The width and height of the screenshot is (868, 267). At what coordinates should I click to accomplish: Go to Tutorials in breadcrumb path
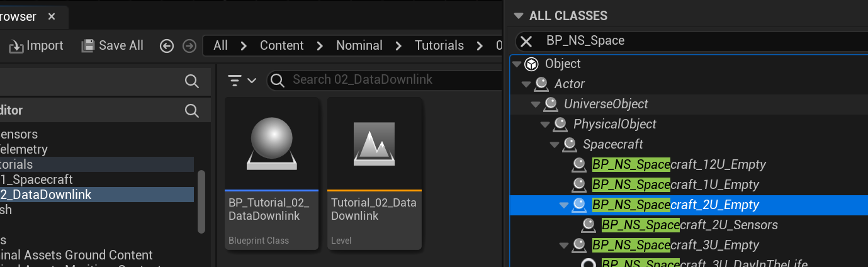[439, 45]
